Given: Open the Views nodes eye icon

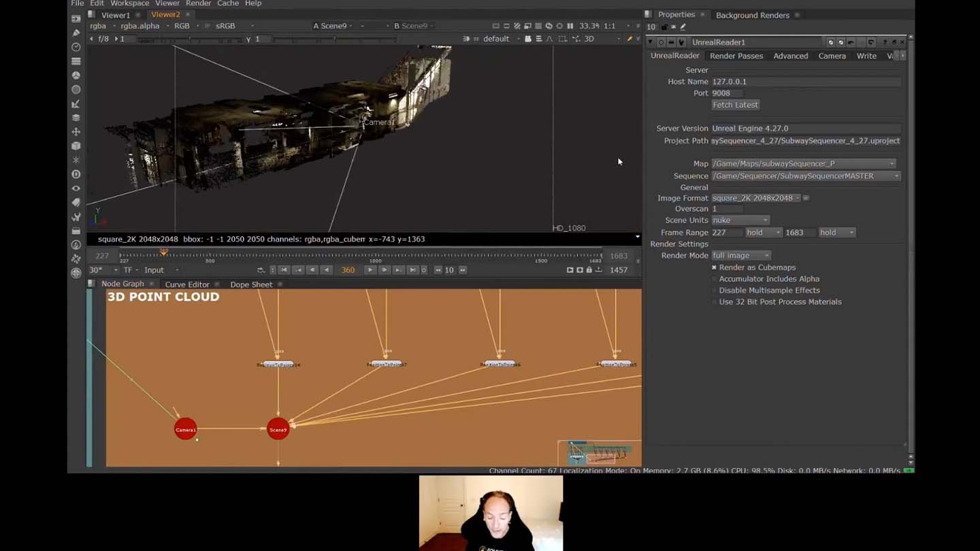Looking at the screenshot, I should coord(76,188).
